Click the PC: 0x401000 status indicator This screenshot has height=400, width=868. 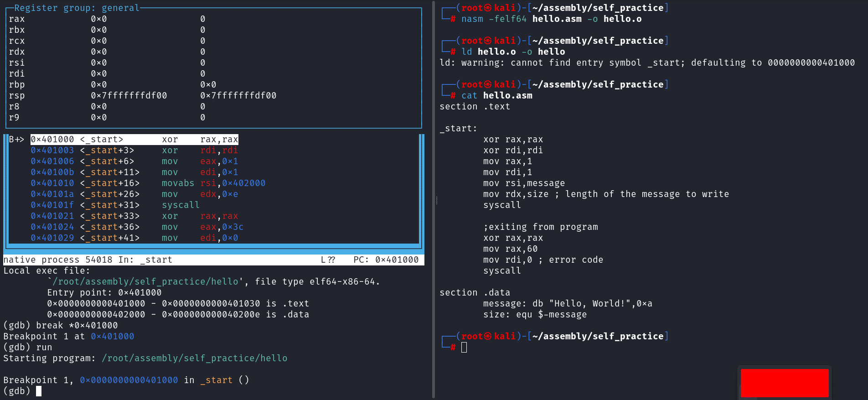[x=386, y=260]
